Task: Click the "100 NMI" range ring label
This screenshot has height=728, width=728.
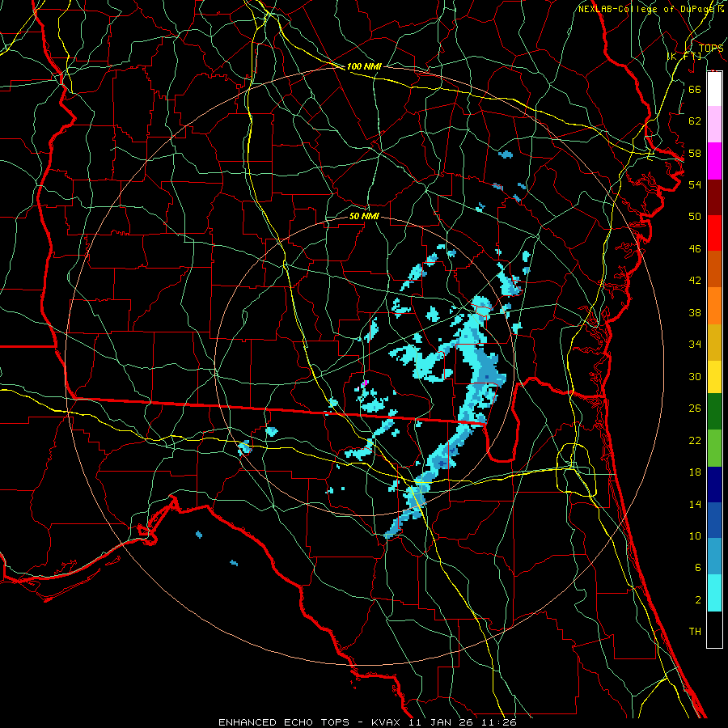Action: click(364, 66)
